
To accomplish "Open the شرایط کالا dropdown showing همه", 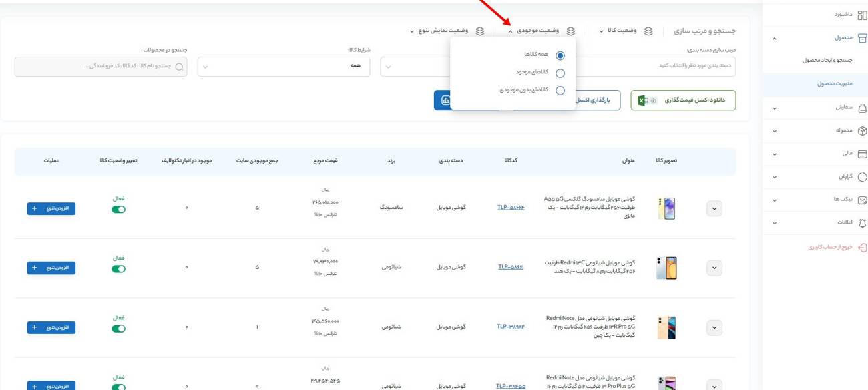I will click(x=284, y=66).
